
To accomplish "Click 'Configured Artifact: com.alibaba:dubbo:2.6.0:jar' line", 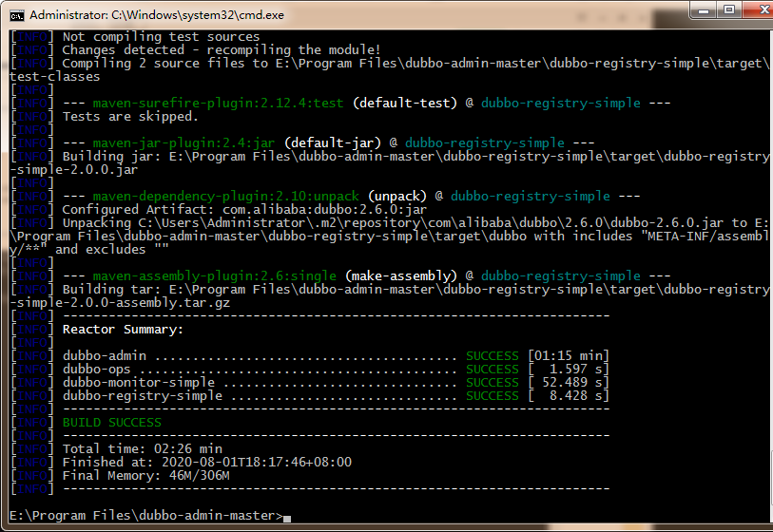I will coord(244,210).
